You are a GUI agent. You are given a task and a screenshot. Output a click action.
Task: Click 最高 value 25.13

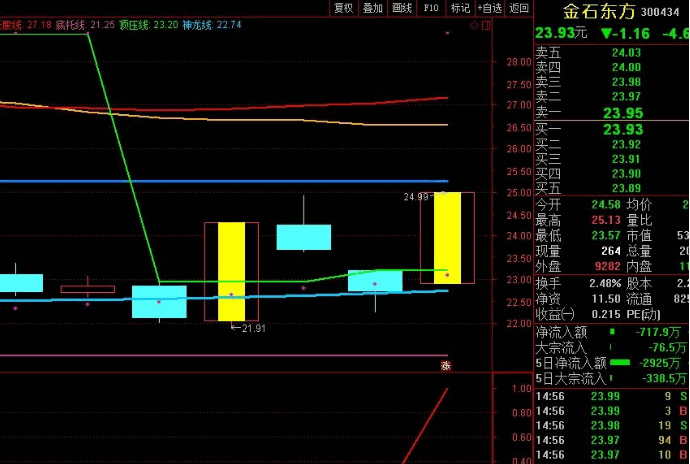(x=606, y=220)
